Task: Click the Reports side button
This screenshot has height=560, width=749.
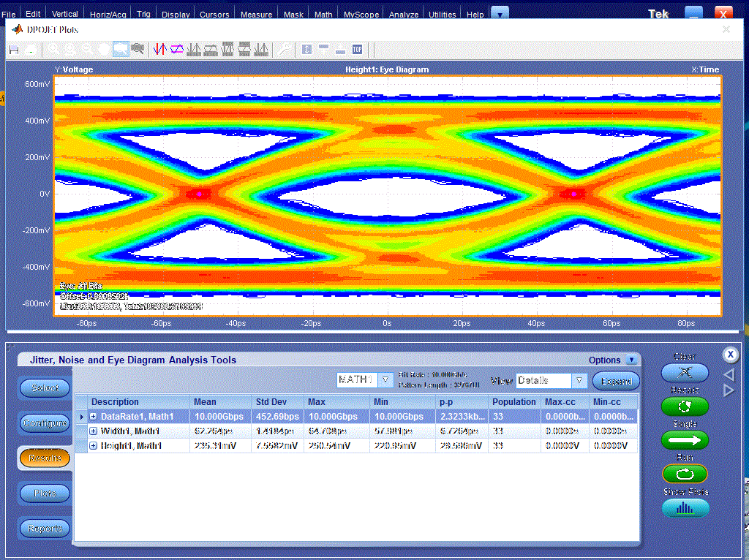Action: point(45,529)
